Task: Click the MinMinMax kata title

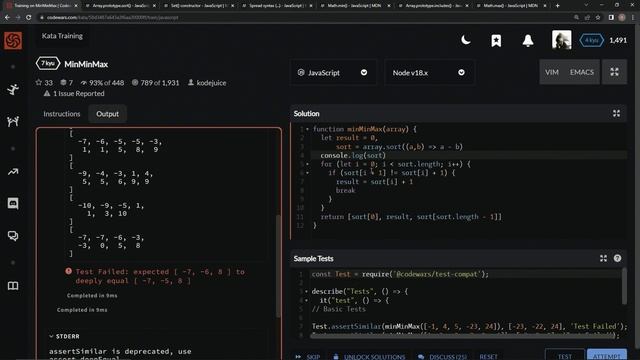Action: 86,64
